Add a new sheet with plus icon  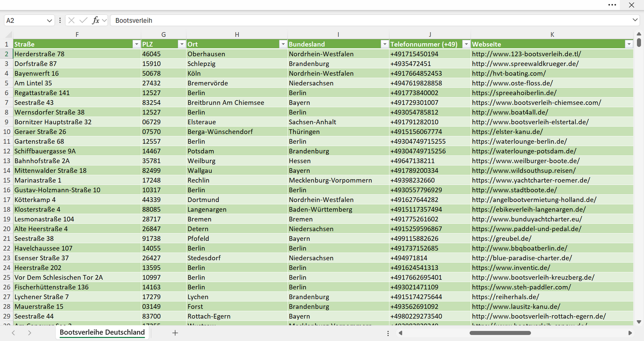[x=175, y=333]
